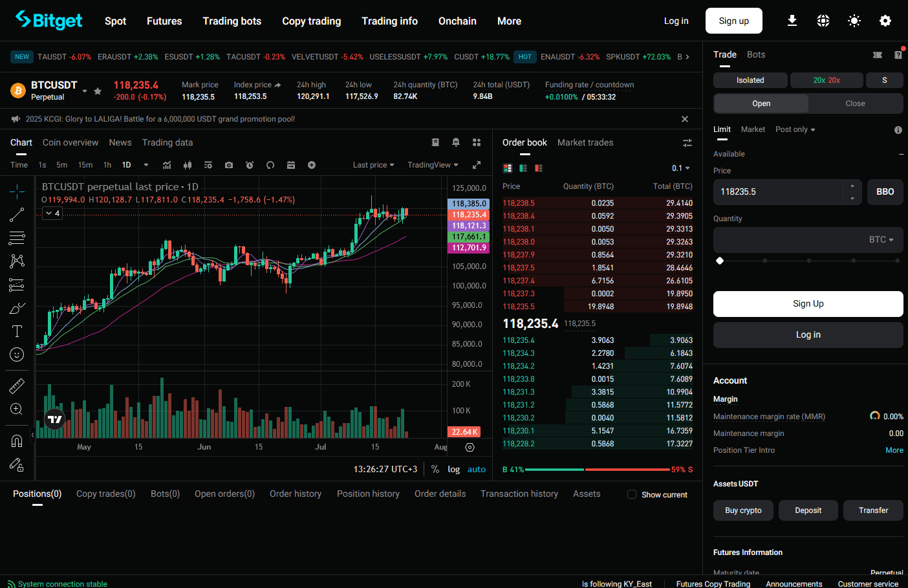Click the refresh chart icon

270,165
